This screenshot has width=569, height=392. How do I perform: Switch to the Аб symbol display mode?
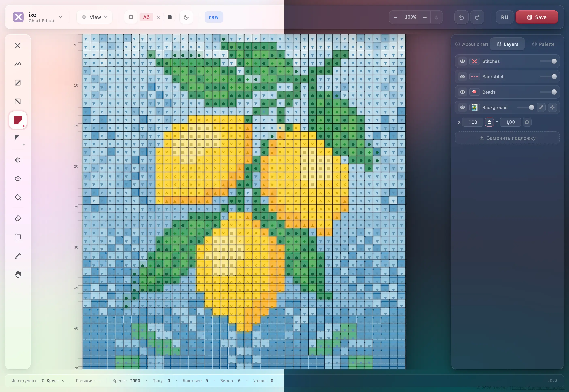(146, 17)
